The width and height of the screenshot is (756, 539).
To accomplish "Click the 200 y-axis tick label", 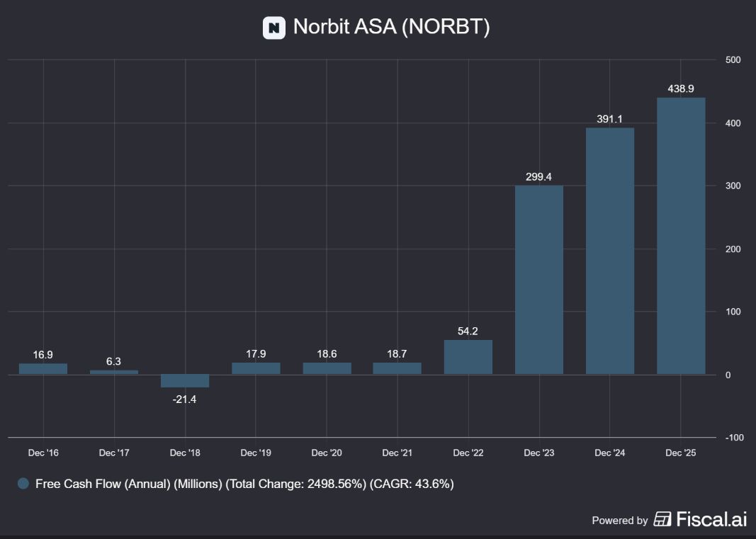I will pyautogui.click(x=733, y=249).
